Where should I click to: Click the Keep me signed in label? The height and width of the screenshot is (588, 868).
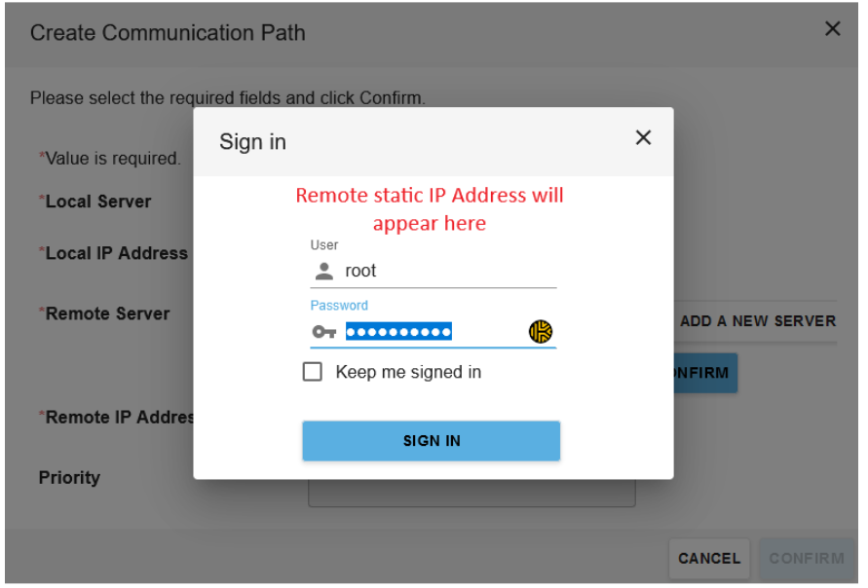408,372
